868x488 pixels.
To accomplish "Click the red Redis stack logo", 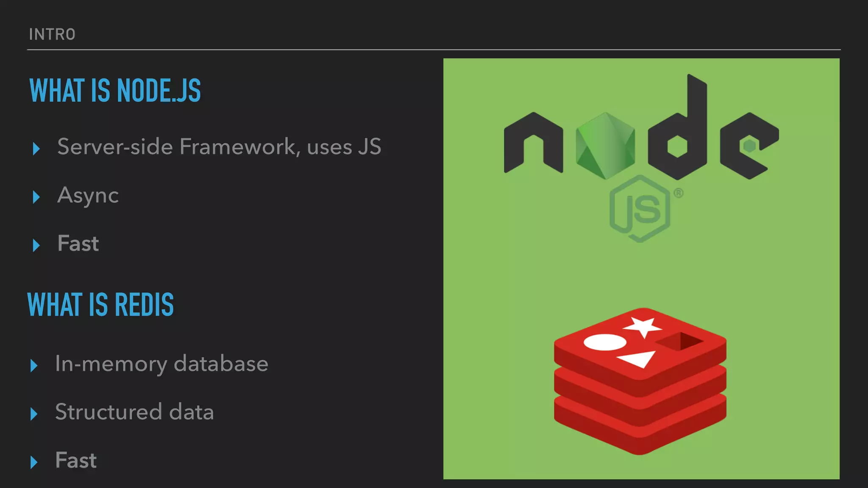I will coord(640,381).
